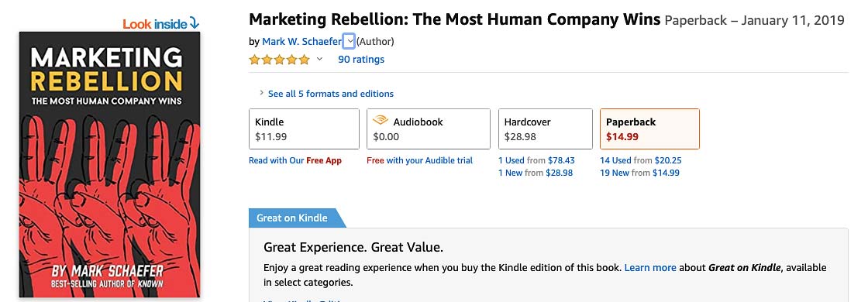Open the 1 Used from $78.43 hardcover offer
Viewport: 868px width, 302px height.
536,160
